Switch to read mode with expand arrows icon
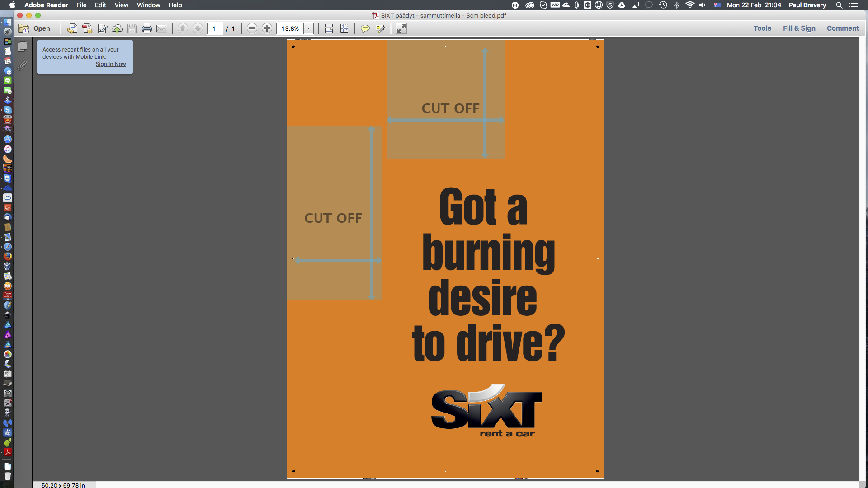 click(x=401, y=28)
